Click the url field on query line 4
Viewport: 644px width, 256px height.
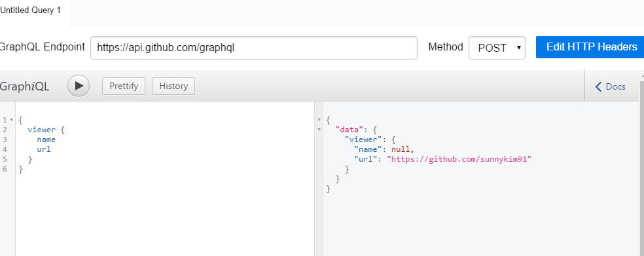[44, 149]
